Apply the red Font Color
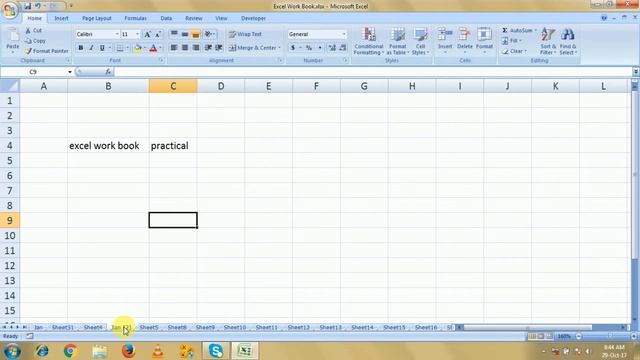Viewport: 640px width, 360px height. [x=153, y=48]
